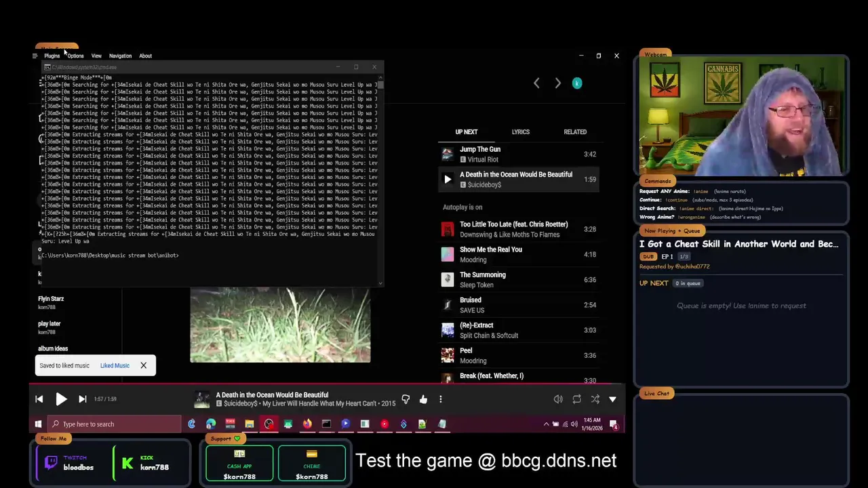The width and height of the screenshot is (868, 488).
Task: Select Show Me the Real You track
Action: click(x=519, y=254)
